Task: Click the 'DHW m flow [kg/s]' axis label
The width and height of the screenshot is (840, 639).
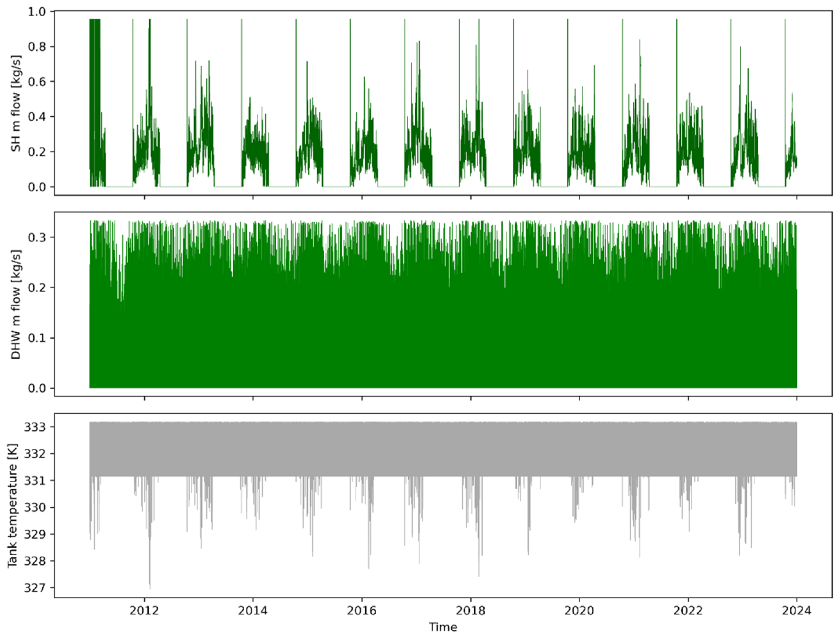Action: (x=16, y=304)
